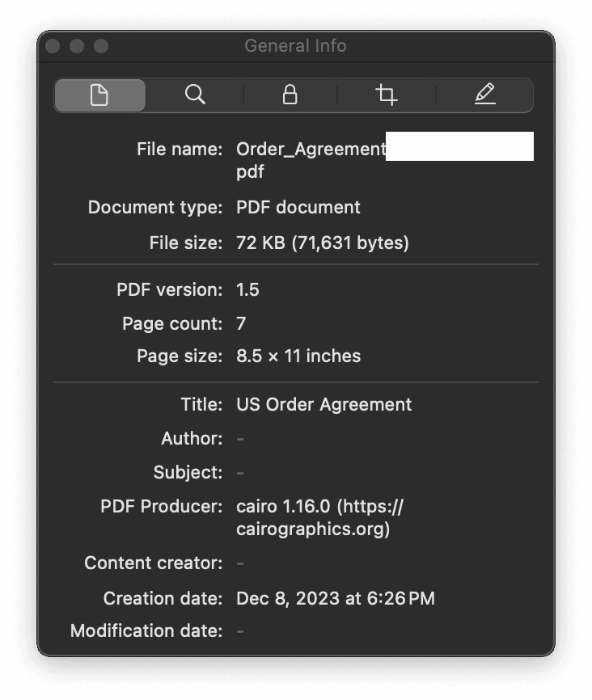The width and height of the screenshot is (592, 700).
Task: Click the file size '72 KB (71,631 bytes)'
Action: pos(323,242)
